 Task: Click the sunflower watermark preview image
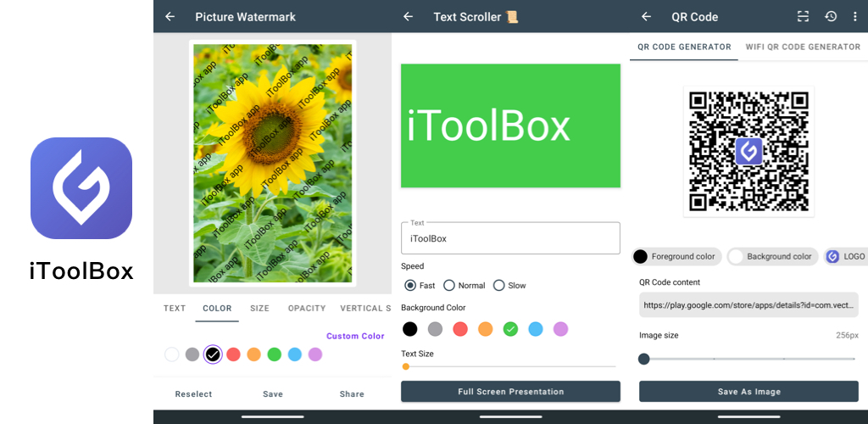[272, 164]
